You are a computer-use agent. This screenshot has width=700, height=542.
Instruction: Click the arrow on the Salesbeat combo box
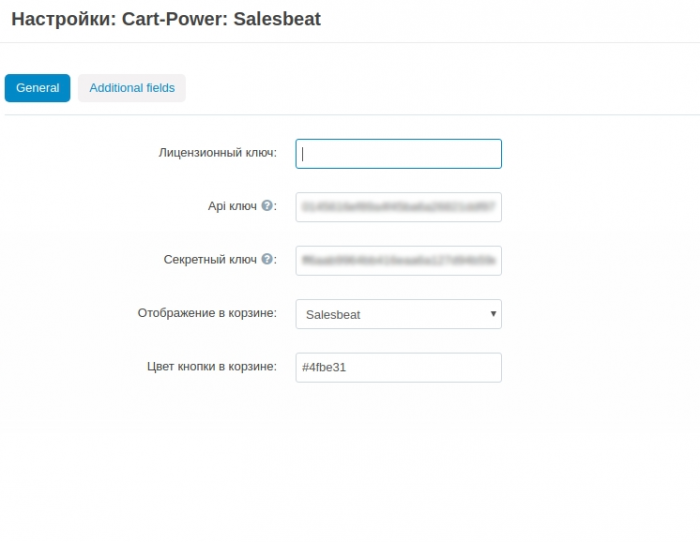click(x=493, y=314)
